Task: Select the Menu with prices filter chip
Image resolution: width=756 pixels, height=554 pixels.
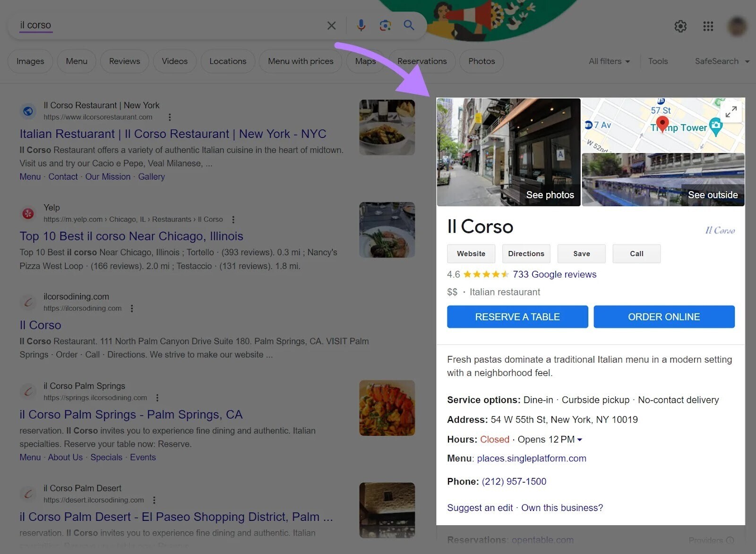Action: click(x=301, y=61)
